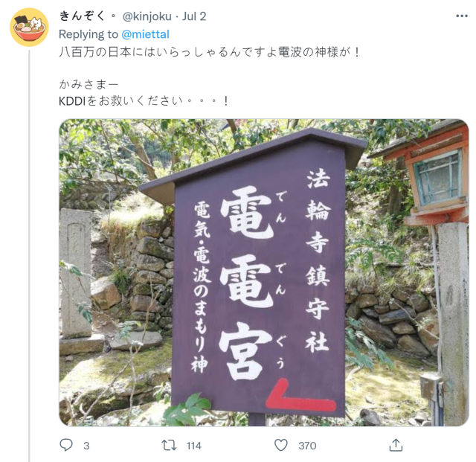Open the reply speech bubble icon
Image resolution: width=476 pixels, height=462 pixels.
coord(66,445)
